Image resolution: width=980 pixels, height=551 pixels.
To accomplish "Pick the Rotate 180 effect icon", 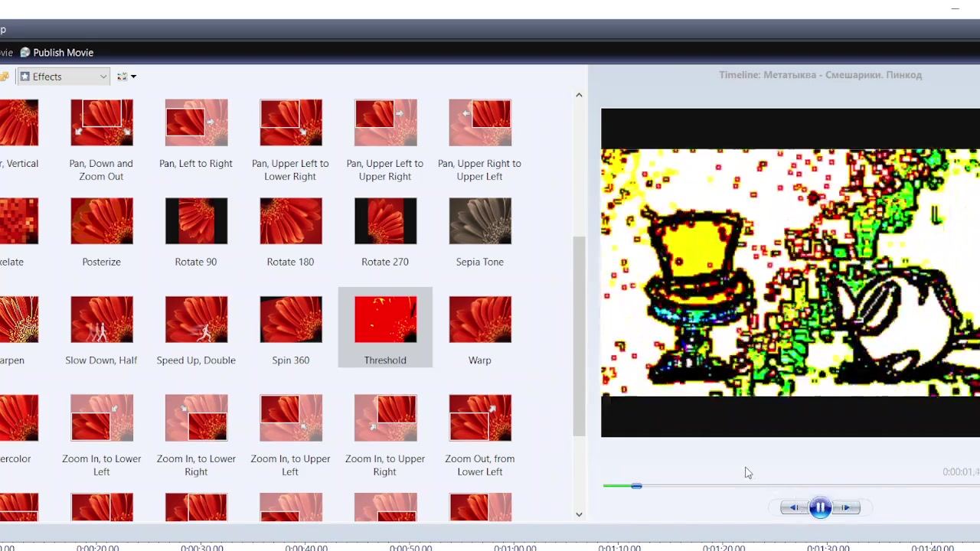I will pyautogui.click(x=290, y=222).
